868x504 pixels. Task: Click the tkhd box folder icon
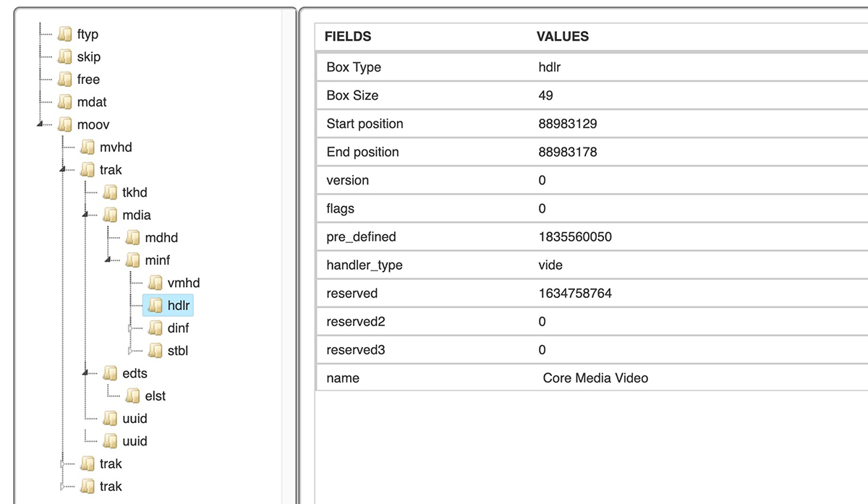tap(110, 192)
